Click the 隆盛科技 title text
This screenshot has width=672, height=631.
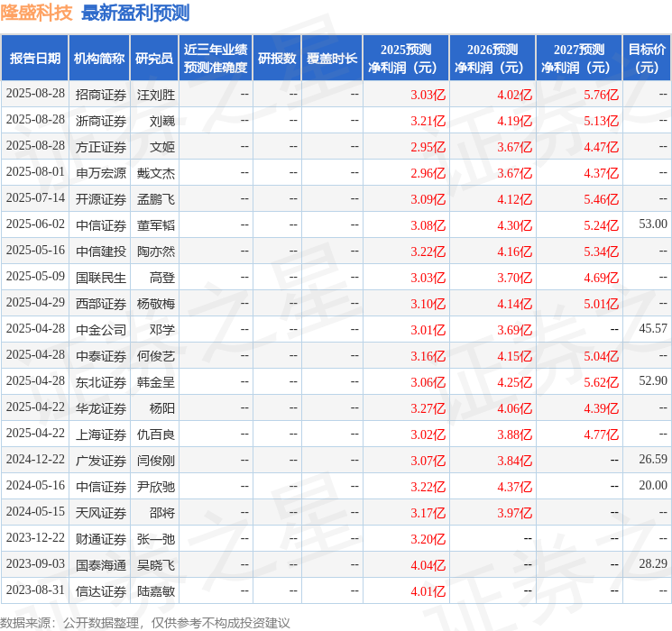36,13
